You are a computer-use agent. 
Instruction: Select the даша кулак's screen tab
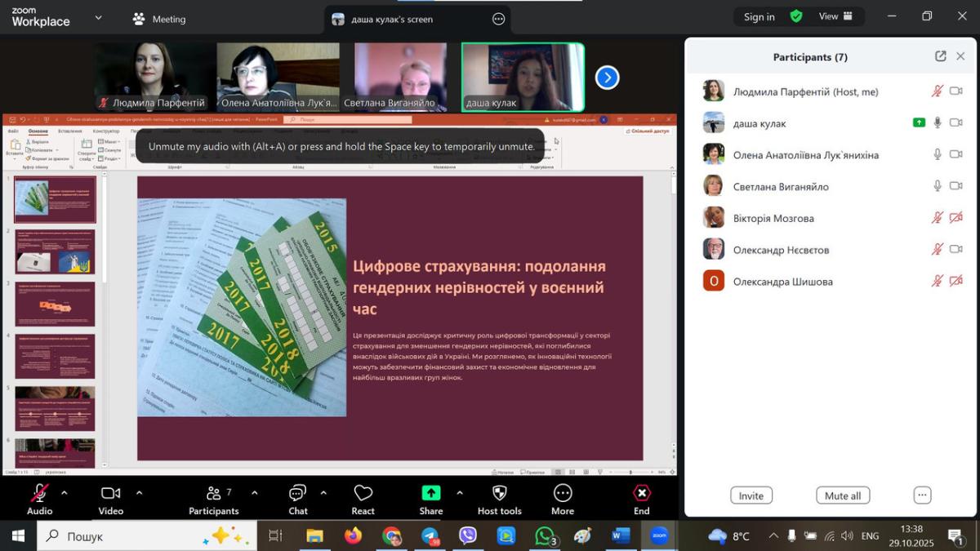393,19
